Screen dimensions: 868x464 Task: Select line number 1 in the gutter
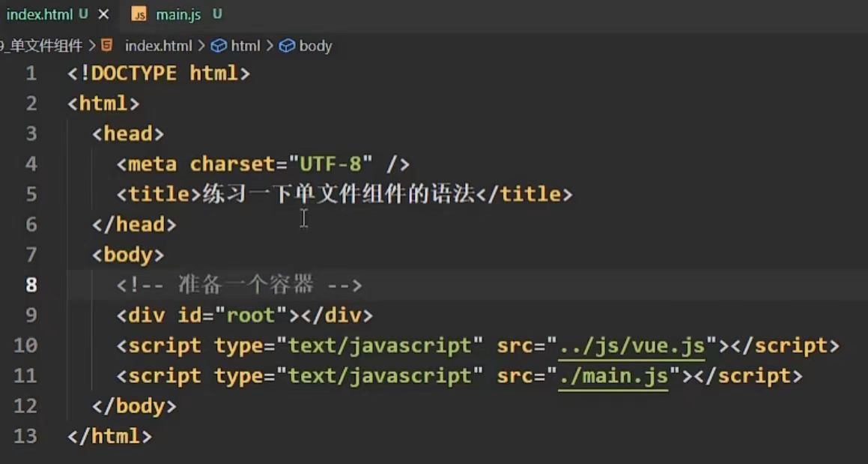click(31, 73)
